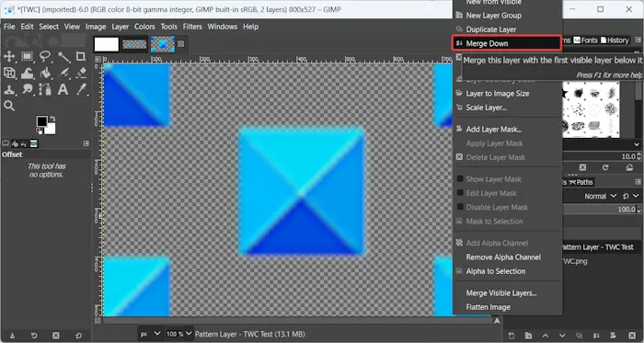The height and width of the screenshot is (343, 644).
Task: Open the Filters menu
Action: coord(192,27)
